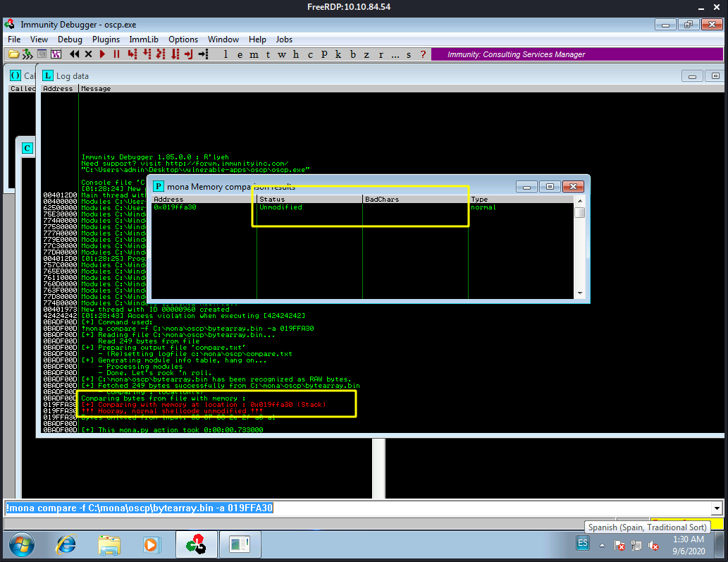Restart the program with the rewind icon
Image resolution: width=728 pixels, height=562 pixels.
pyautogui.click(x=74, y=54)
